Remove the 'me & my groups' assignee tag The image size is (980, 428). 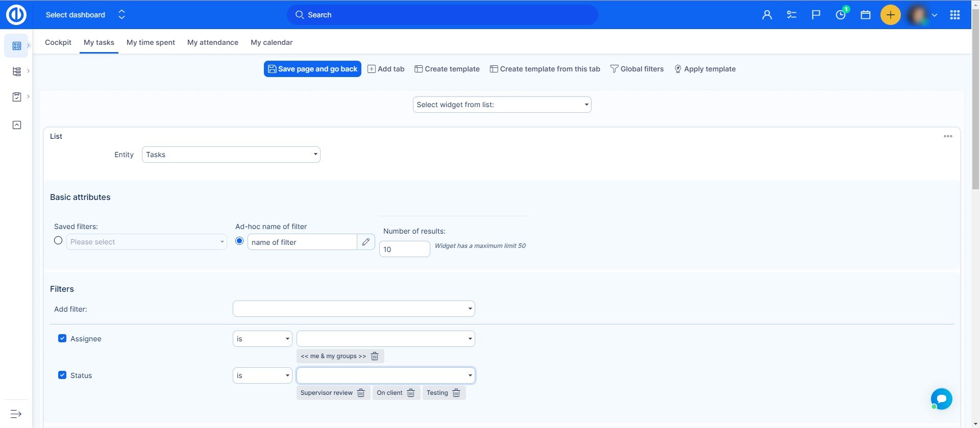(x=375, y=356)
